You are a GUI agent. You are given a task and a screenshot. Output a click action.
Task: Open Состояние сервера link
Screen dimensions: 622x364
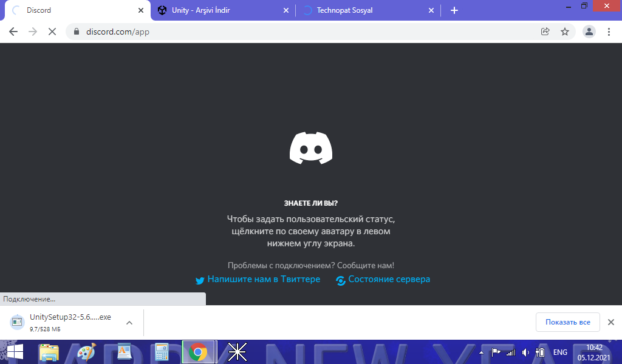[389, 279]
